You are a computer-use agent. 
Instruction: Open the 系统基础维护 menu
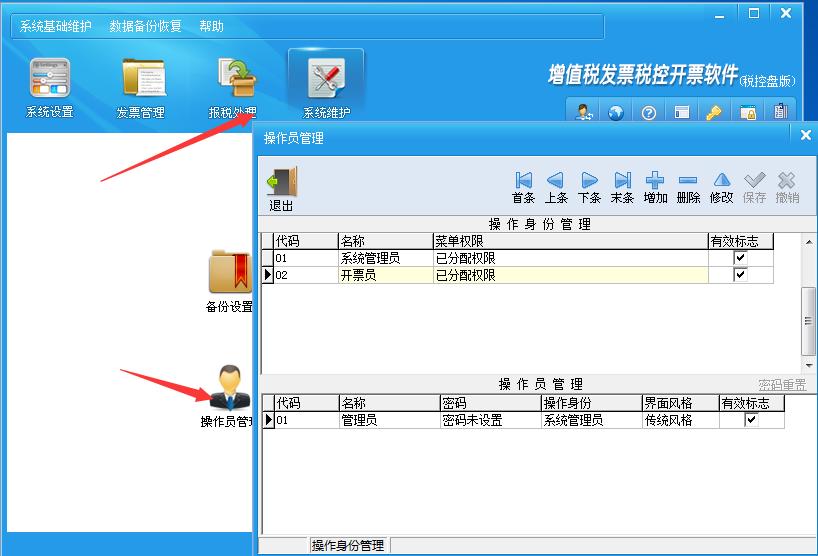click(55, 26)
